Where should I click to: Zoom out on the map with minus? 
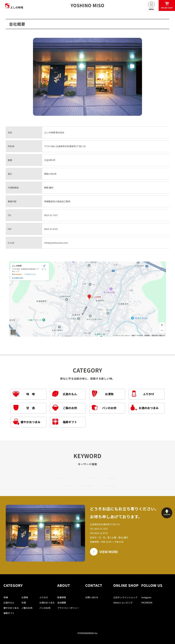pos(162,330)
